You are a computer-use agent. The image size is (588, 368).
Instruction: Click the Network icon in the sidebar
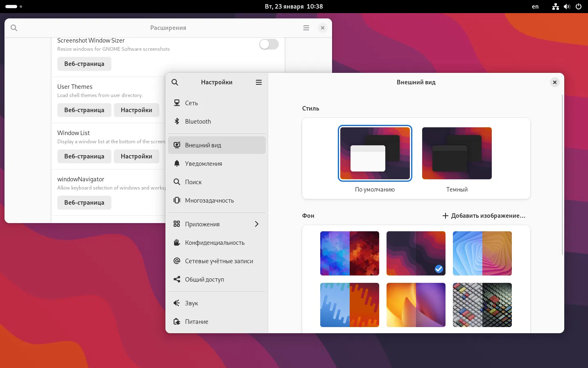coord(177,103)
